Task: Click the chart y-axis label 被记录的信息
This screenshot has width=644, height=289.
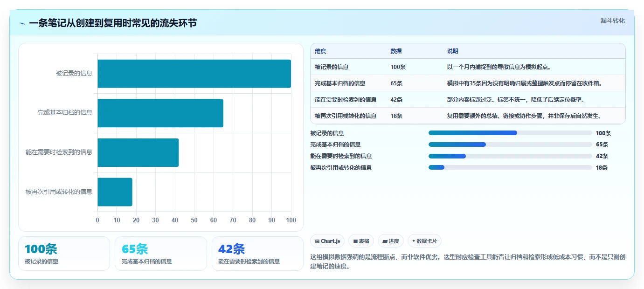Action: pyautogui.click(x=74, y=73)
